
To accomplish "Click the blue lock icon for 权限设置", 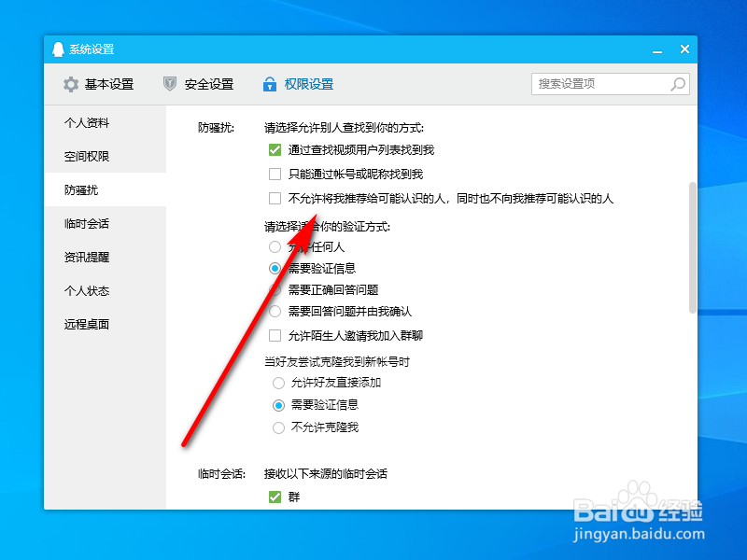I will click(270, 84).
